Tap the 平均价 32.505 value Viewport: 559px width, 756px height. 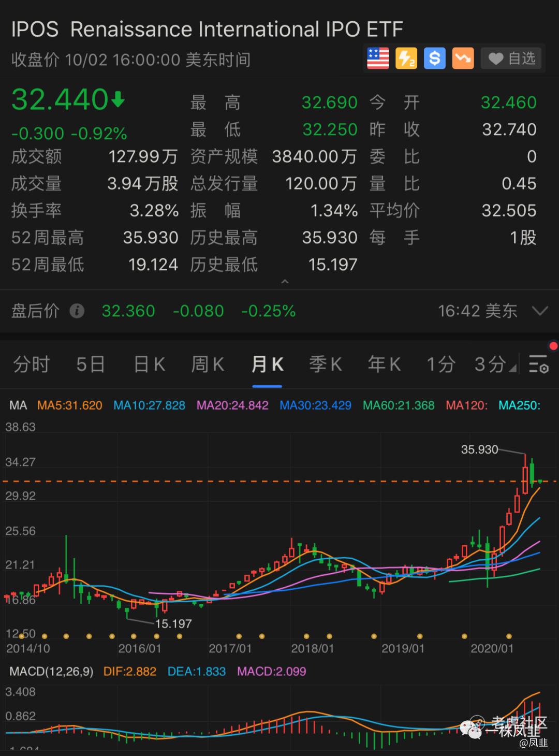[x=509, y=211]
